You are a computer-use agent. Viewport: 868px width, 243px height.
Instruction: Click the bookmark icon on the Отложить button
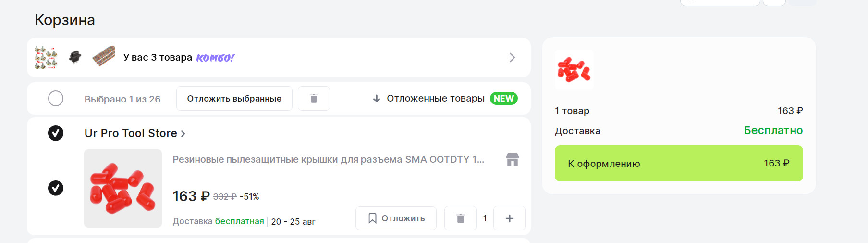coord(372,218)
